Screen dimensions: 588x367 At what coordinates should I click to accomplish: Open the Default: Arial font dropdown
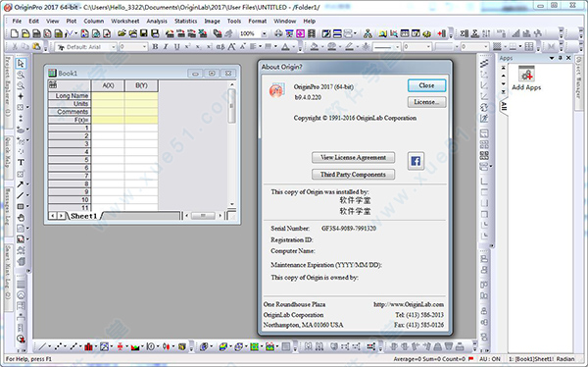(x=114, y=47)
